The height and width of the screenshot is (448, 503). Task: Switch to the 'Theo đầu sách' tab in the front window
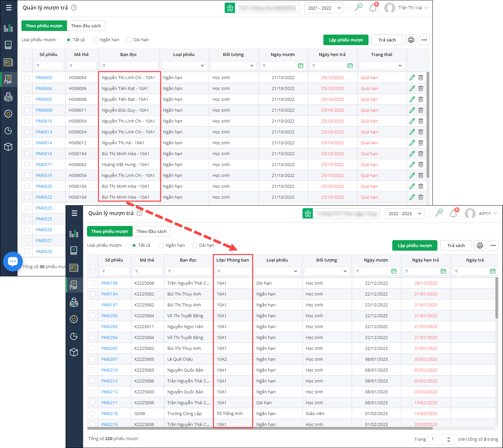click(152, 231)
